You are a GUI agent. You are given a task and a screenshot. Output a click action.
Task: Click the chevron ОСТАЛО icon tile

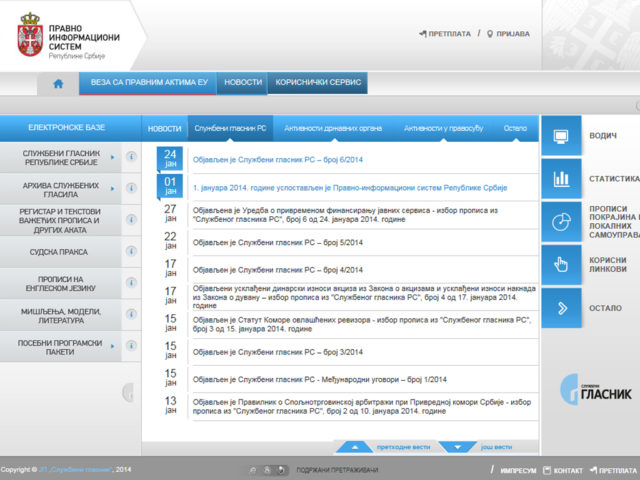[561, 307]
